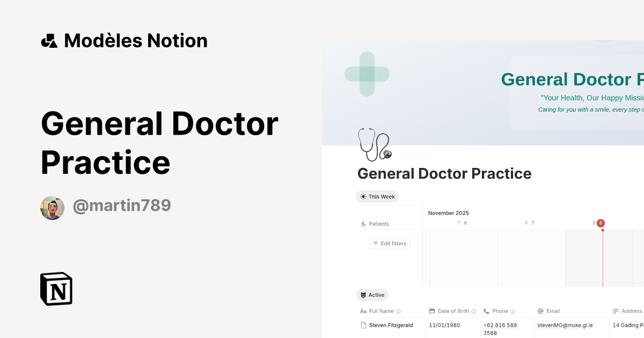Click the Modèles Notion shapes icon

pyautogui.click(x=49, y=41)
